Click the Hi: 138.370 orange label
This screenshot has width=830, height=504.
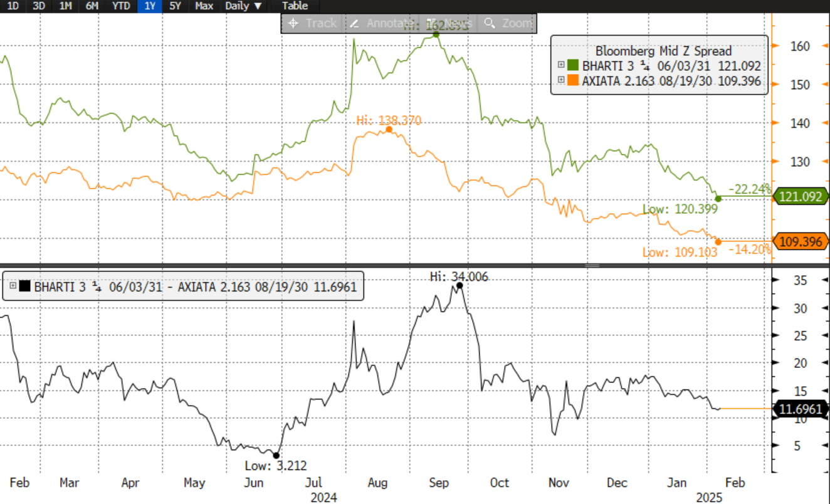pyautogui.click(x=388, y=120)
